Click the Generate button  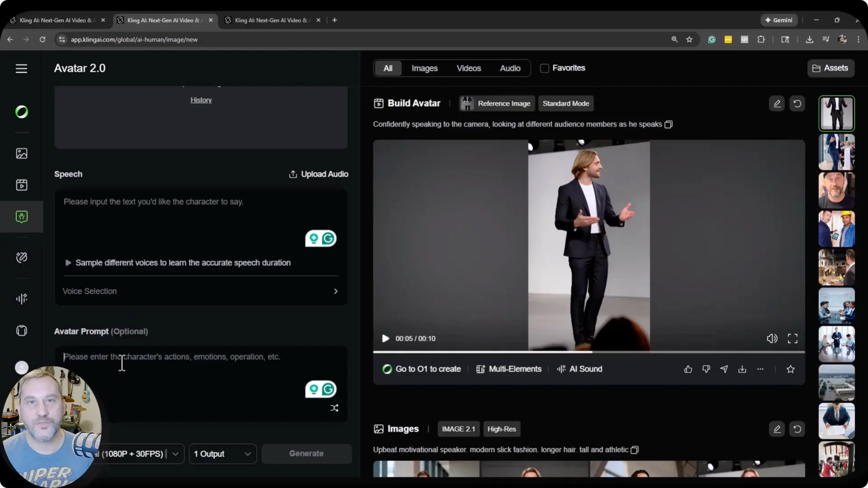click(307, 453)
